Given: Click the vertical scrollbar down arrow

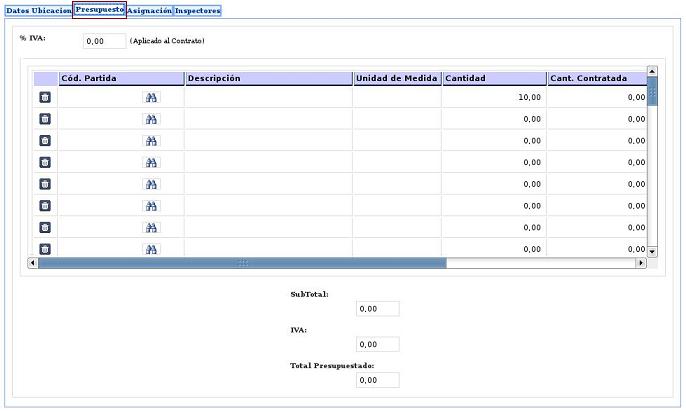Looking at the screenshot, I should 652,251.
